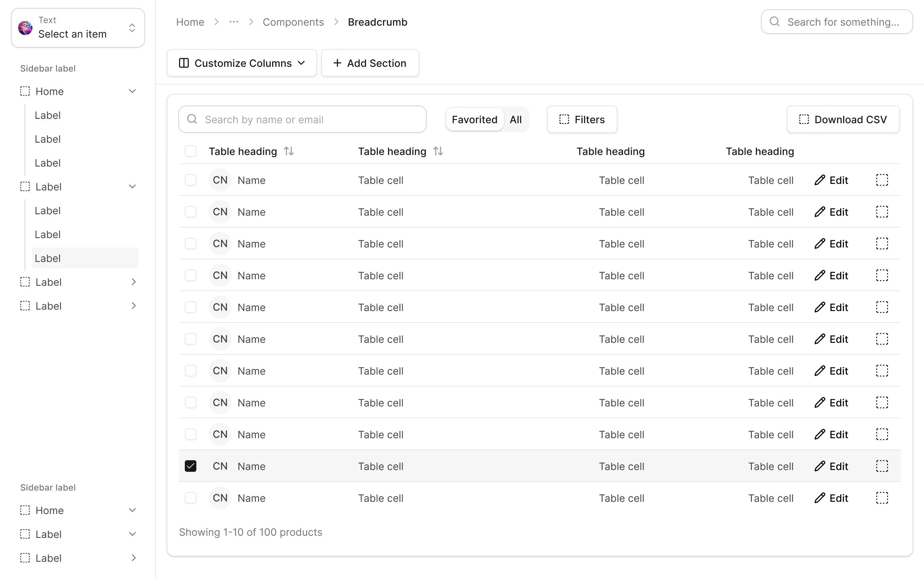
Task: Click the magnifier icon in Search for something field
Action: coord(774,21)
